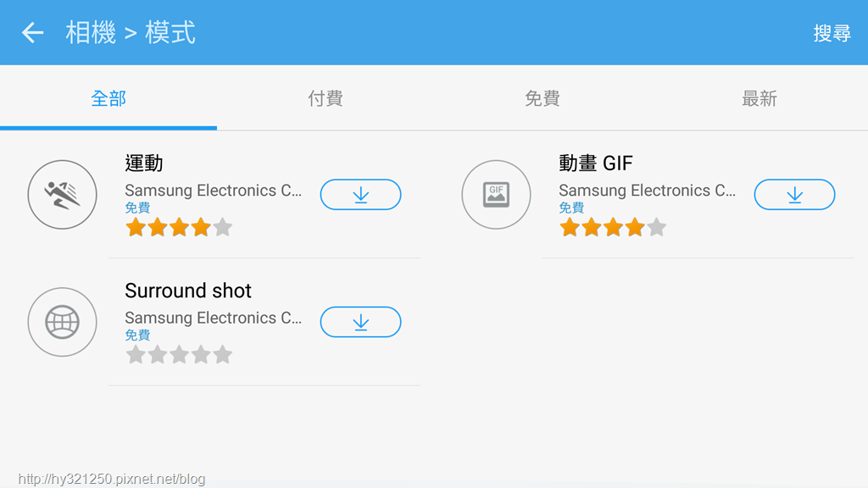Click Samsung Electronics publisher under Surround shot
Image resolution: width=868 pixels, height=488 pixels.
(213, 318)
